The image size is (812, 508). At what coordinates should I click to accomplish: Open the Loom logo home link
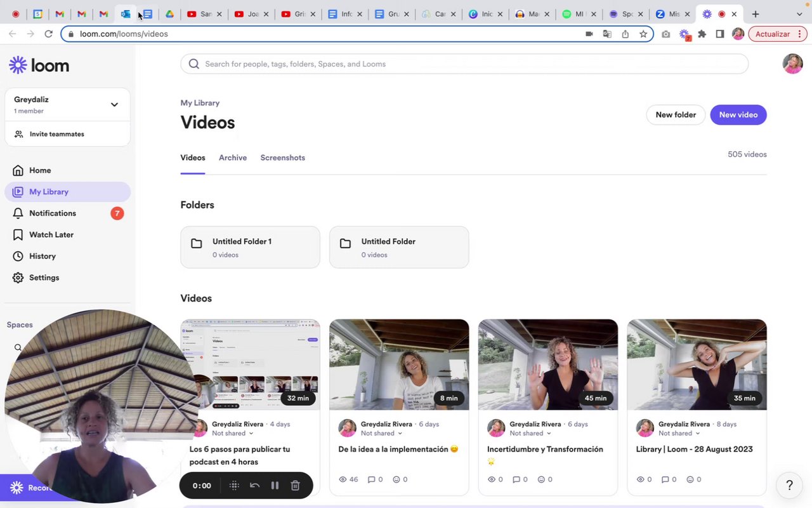(39, 65)
